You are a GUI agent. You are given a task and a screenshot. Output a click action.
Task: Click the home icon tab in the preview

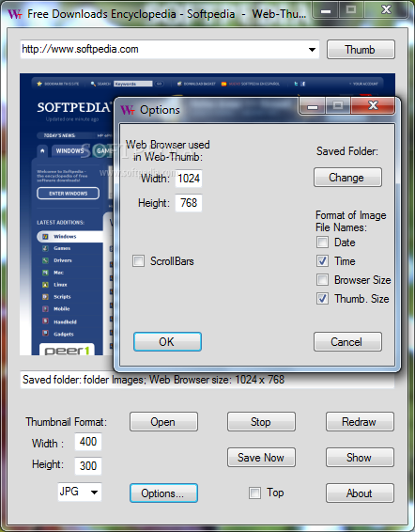pyautogui.click(x=42, y=150)
